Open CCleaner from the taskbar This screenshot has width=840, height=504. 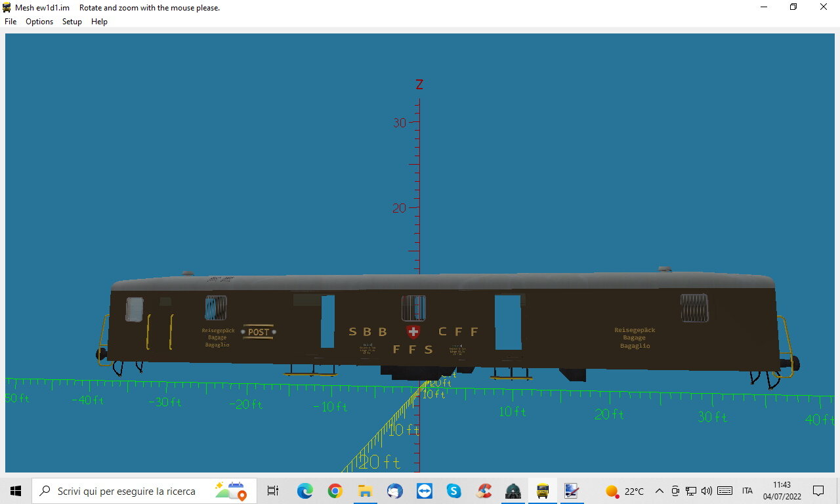pos(484,491)
